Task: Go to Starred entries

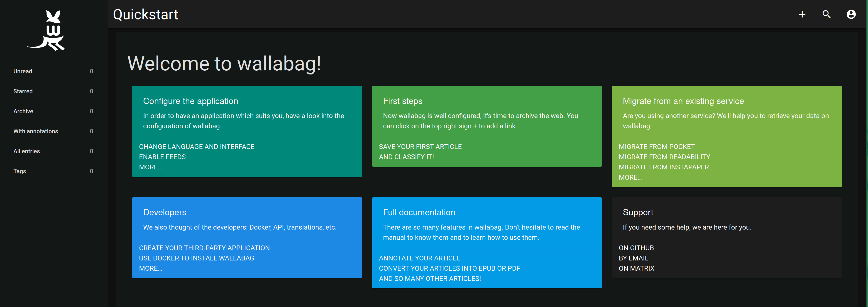Action: (54, 91)
